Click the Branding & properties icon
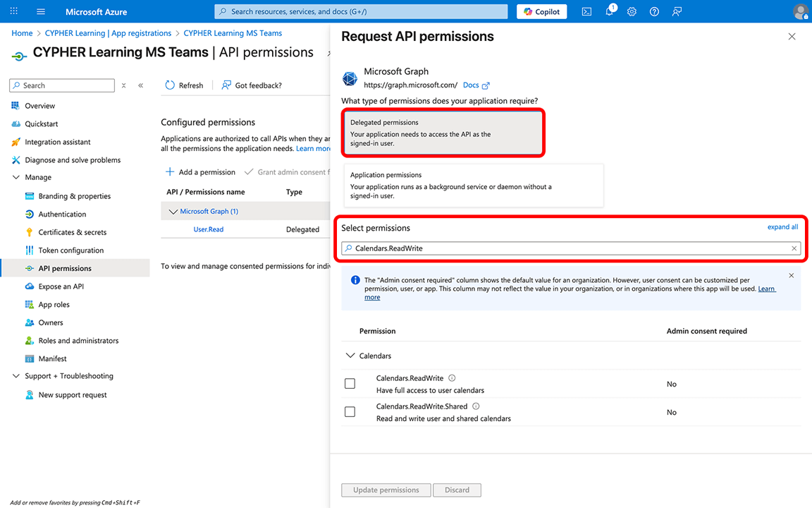Image resolution: width=812 pixels, height=508 pixels. tap(30, 196)
